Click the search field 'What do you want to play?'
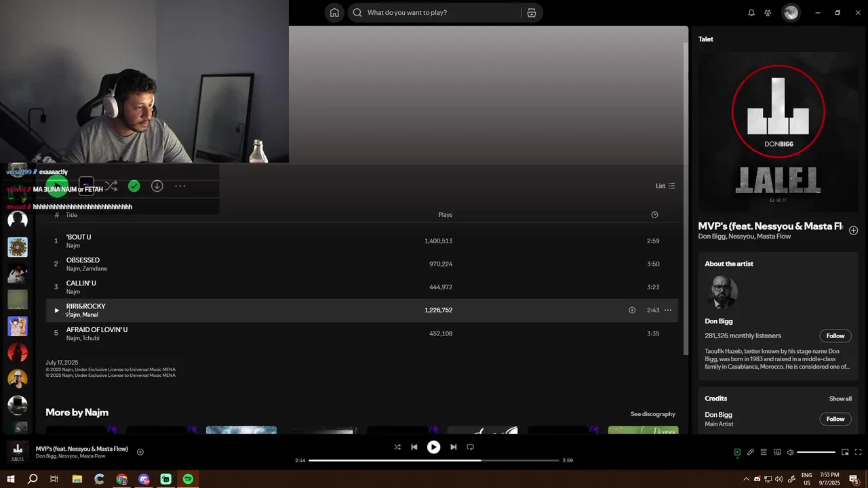868x488 pixels. (435, 12)
